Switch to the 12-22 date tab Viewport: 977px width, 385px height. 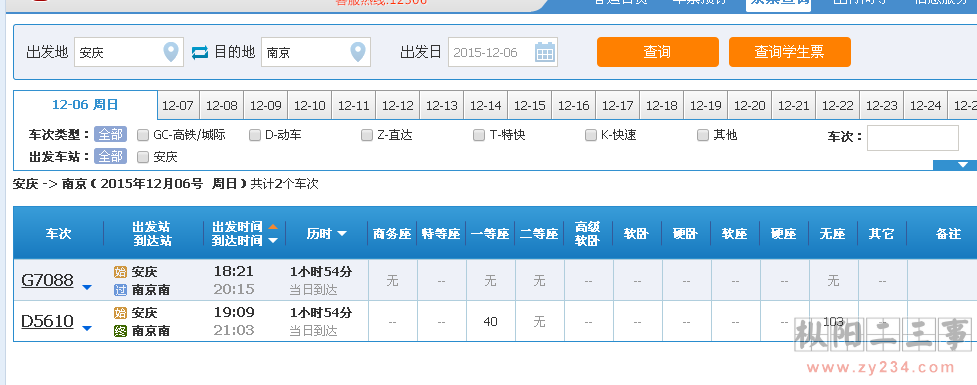tap(838, 105)
